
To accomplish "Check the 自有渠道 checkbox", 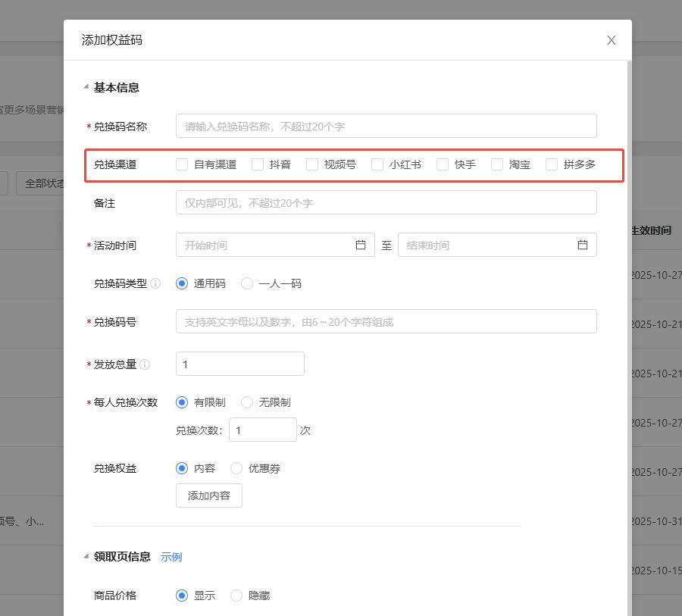I will pyautogui.click(x=182, y=164).
